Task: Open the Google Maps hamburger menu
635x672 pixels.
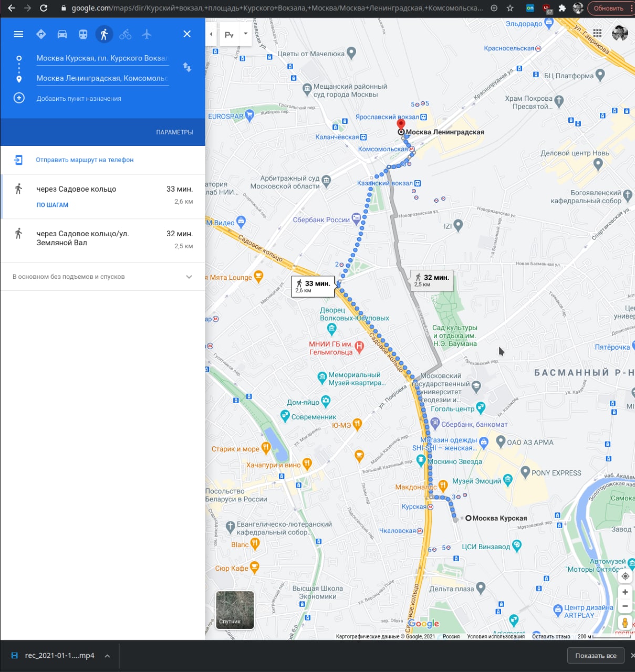Action: 18,34
